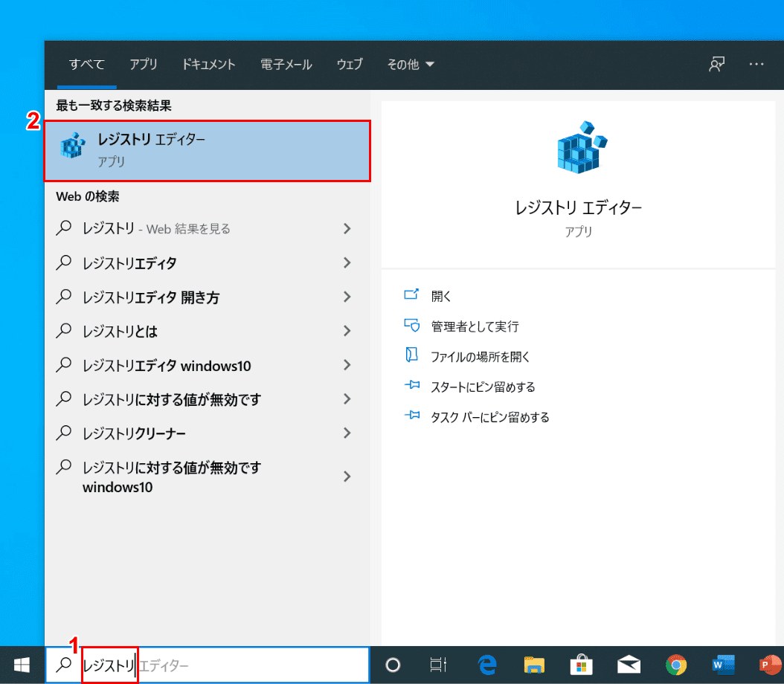The width and height of the screenshot is (784, 684).
Task: Select タスク バーにピン留めする action
Action: point(489,417)
